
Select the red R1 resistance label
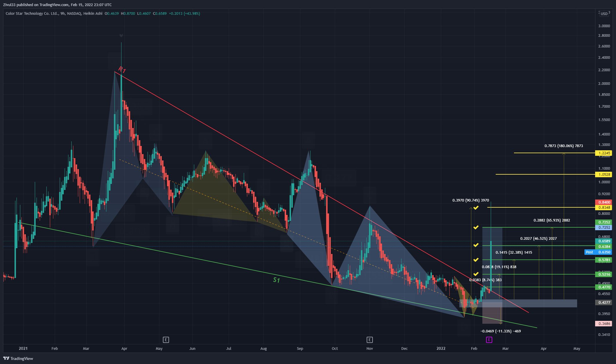(x=122, y=69)
